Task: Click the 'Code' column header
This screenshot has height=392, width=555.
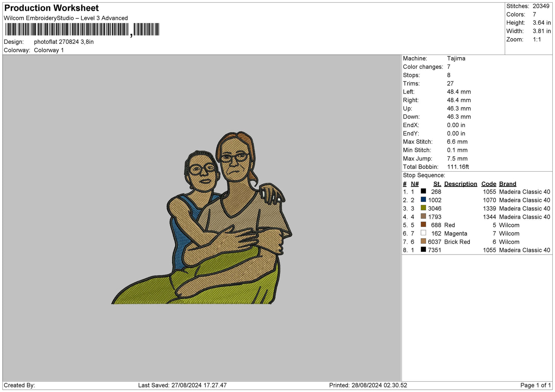Action: [x=489, y=184]
